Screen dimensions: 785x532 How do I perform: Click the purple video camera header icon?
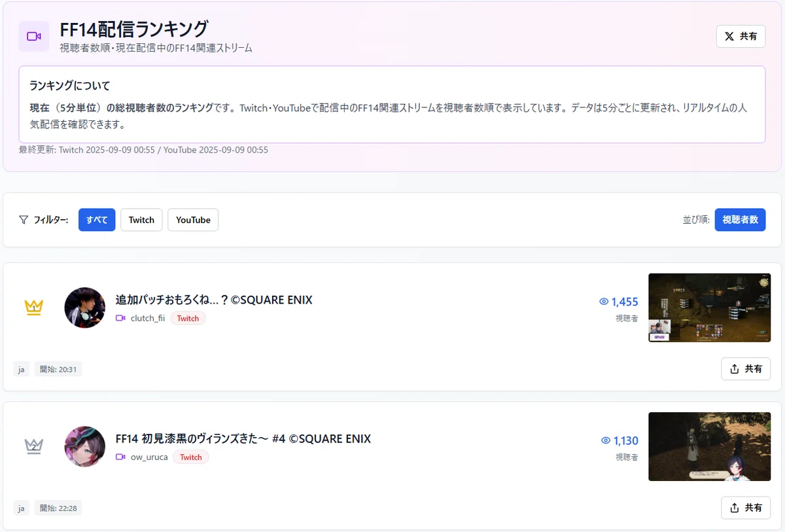pyautogui.click(x=34, y=36)
